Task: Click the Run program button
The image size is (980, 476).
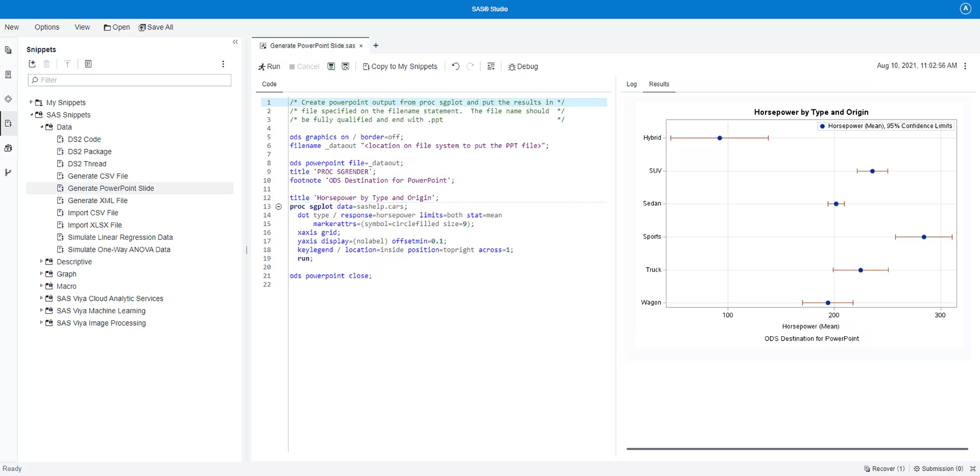Action: (x=269, y=66)
